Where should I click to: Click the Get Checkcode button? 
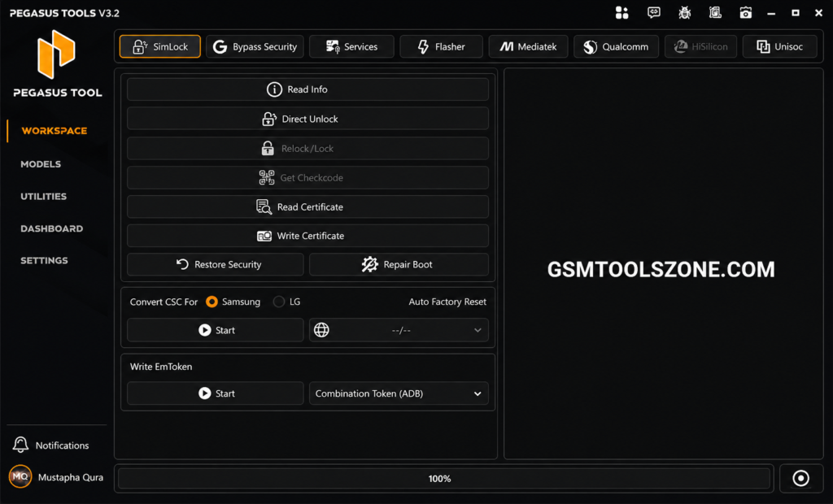[307, 177]
